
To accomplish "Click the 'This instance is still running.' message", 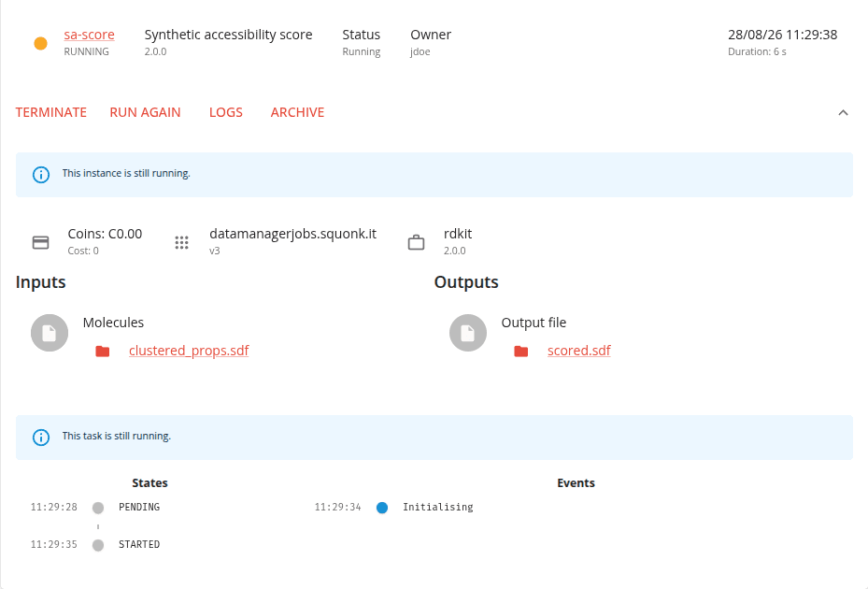I will tap(126, 174).
